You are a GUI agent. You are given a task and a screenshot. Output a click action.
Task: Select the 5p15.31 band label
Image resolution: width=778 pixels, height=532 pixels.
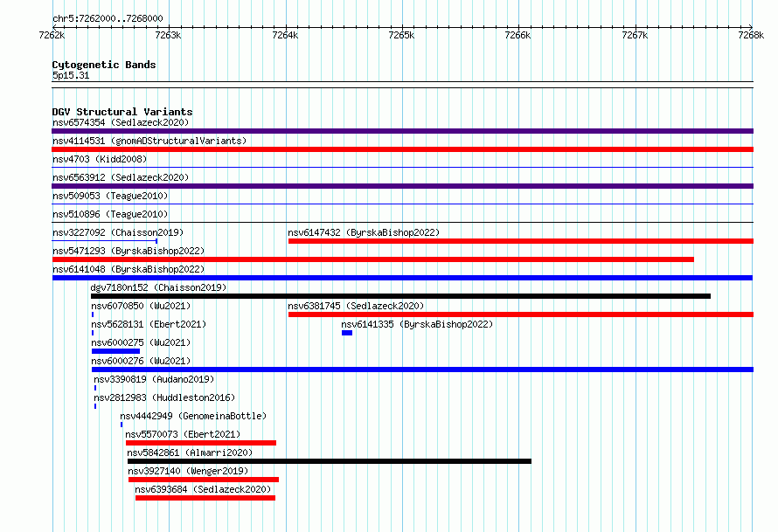click(71, 75)
